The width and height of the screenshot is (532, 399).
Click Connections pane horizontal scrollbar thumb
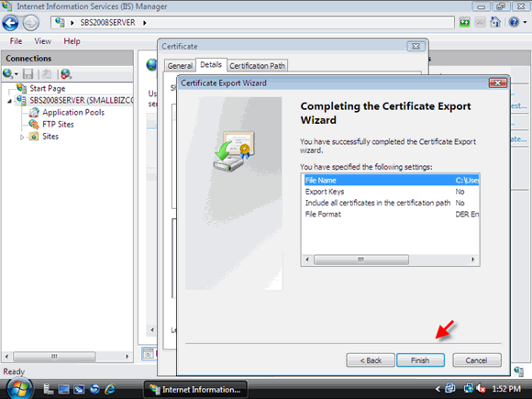[54, 357]
